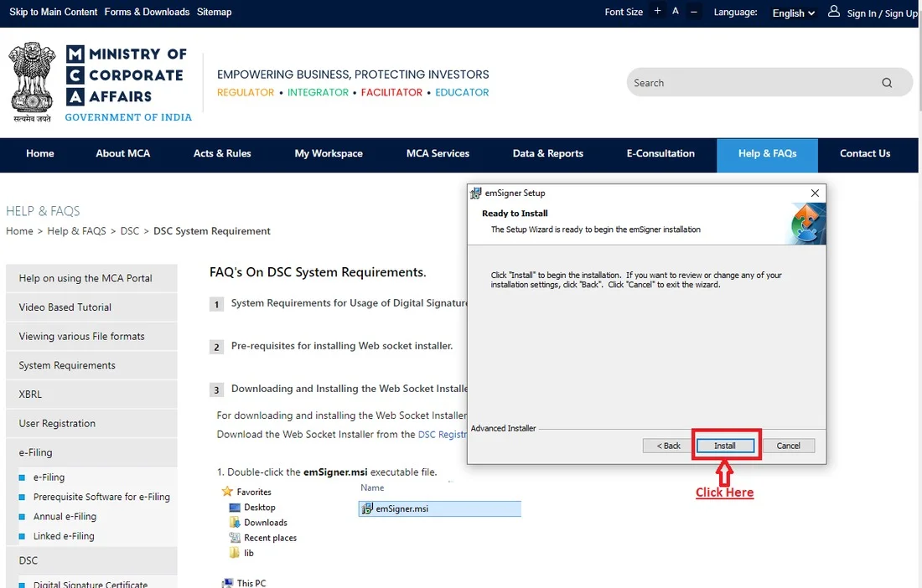Open the Data & Reports menu
The width and height of the screenshot is (922, 588).
pos(548,153)
